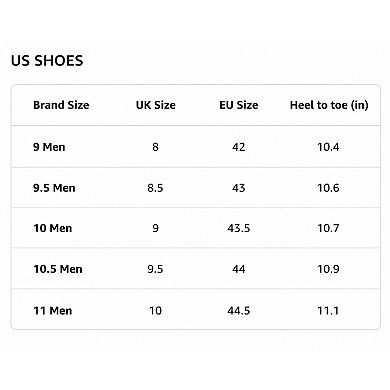The width and height of the screenshot is (390, 390).
Task: Click heel to toe value 11.1
Action: point(328,311)
